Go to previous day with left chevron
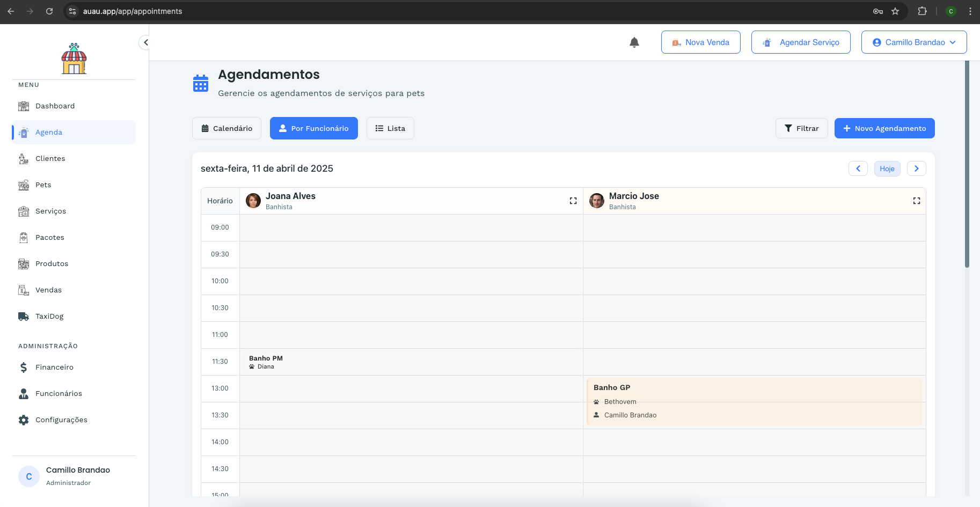Screen dimensions: 980x507 (858, 168)
